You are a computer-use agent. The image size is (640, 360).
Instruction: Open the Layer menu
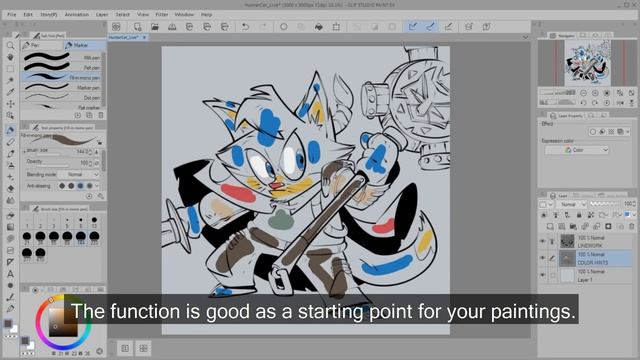point(102,14)
